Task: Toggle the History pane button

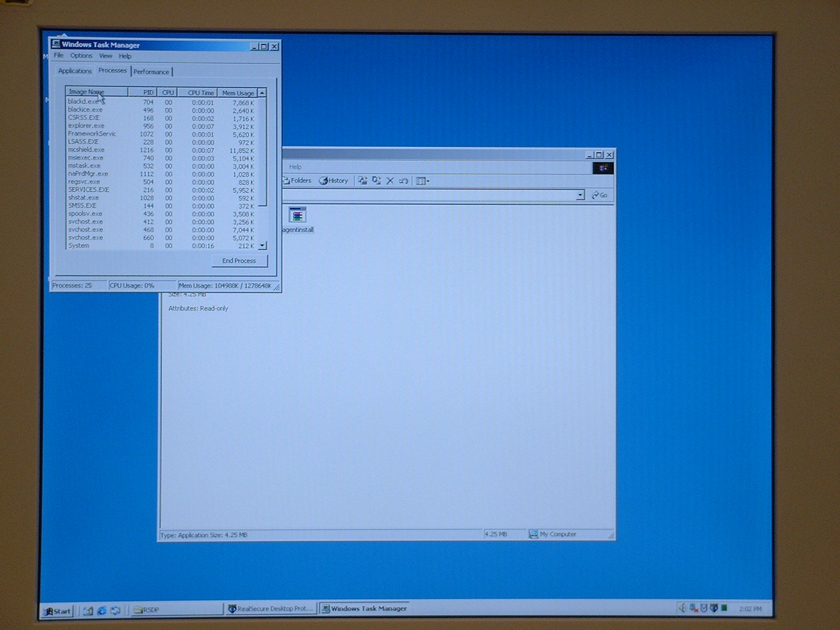Action: (x=334, y=181)
